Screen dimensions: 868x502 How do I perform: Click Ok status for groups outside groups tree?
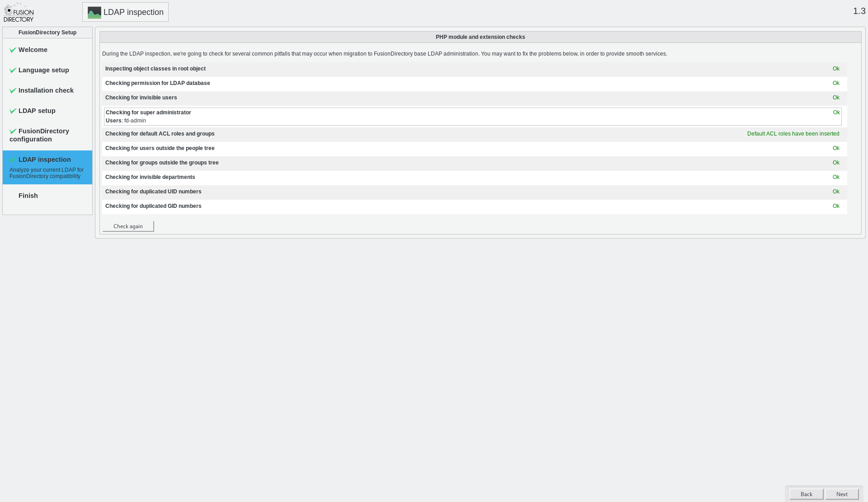click(x=836, y=163)
